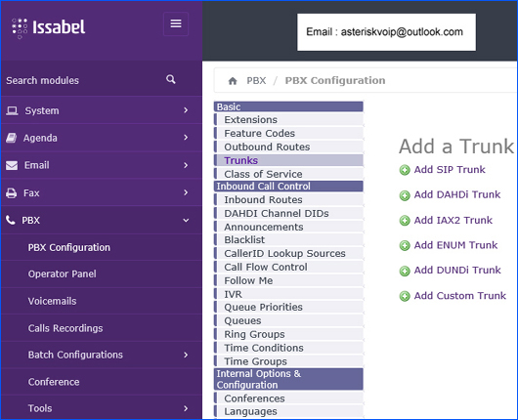Viewport: 518px width, 420px height.
Task: Open Agenda in the sidebar
Action: click(101, 138)
